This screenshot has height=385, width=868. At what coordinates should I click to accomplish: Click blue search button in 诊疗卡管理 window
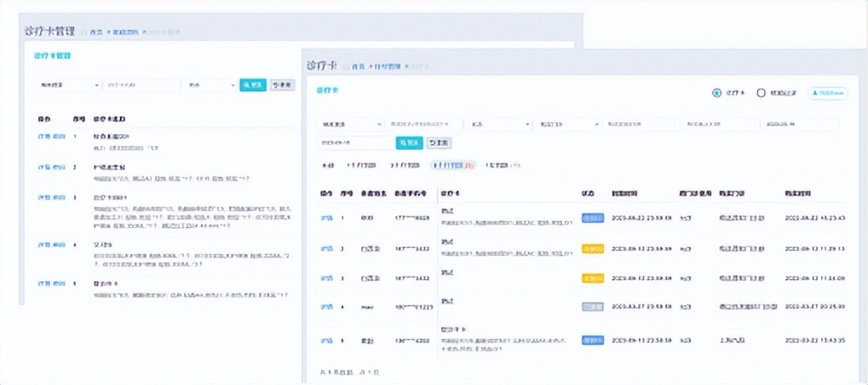(253, 85)
